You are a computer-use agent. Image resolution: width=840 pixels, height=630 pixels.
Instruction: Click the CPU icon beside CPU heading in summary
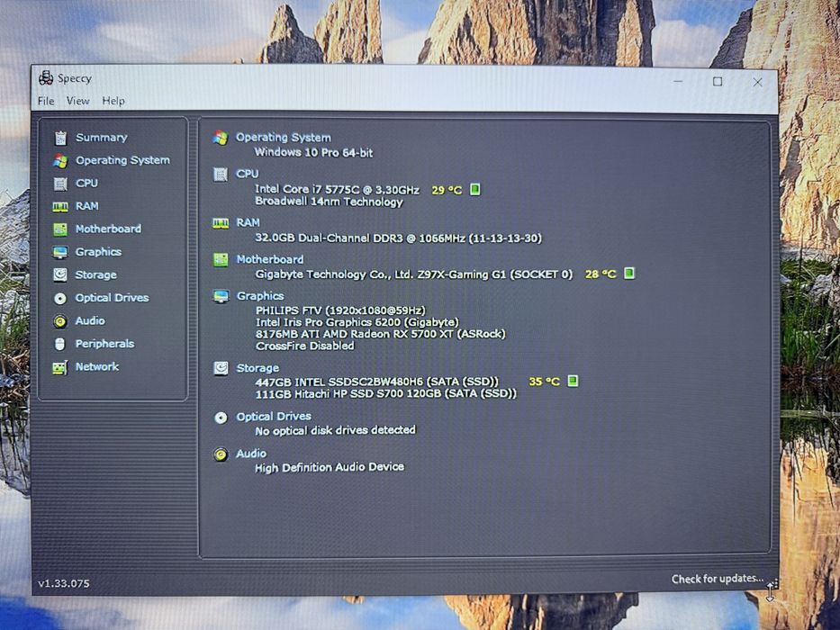click(221, 174)
